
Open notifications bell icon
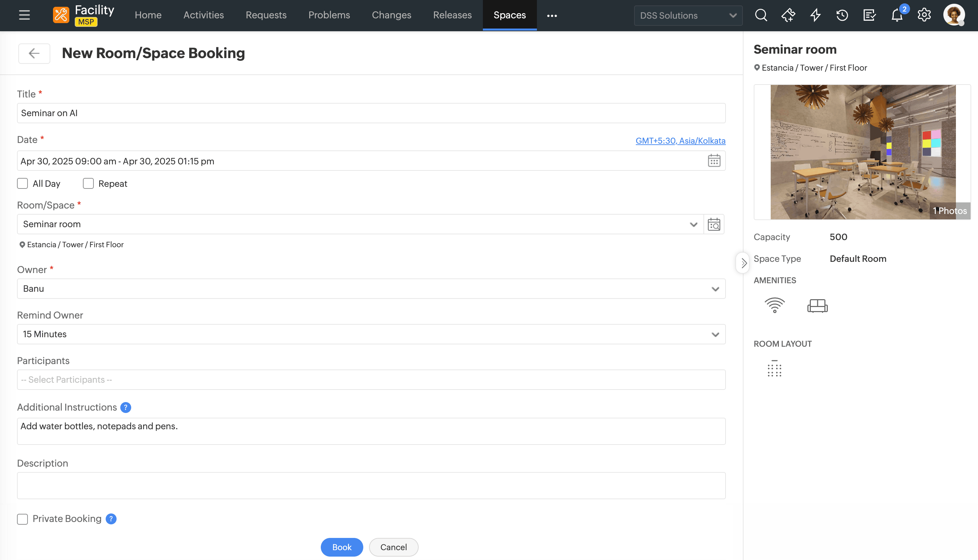(x=897, y=15)
